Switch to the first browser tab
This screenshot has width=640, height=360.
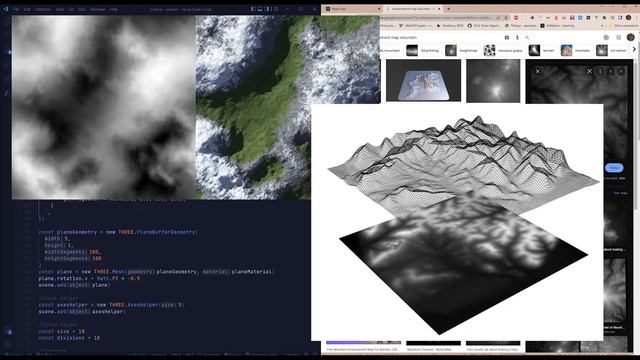point(352,9)
